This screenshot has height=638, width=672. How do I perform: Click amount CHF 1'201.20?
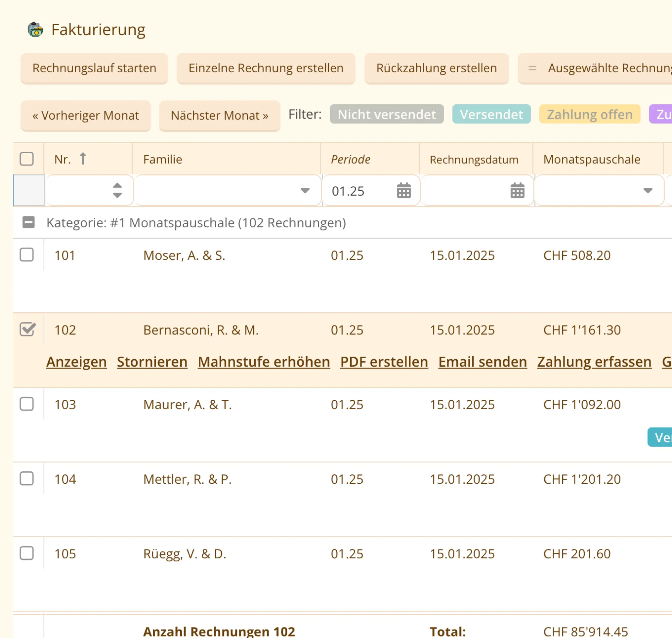[x=582, y=479]
